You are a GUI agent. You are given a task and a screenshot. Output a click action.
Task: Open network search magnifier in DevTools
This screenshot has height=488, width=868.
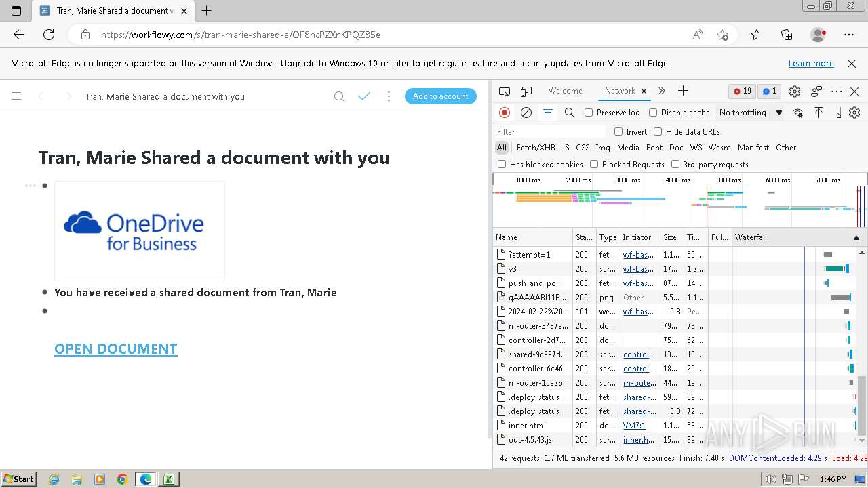point(570,113)
